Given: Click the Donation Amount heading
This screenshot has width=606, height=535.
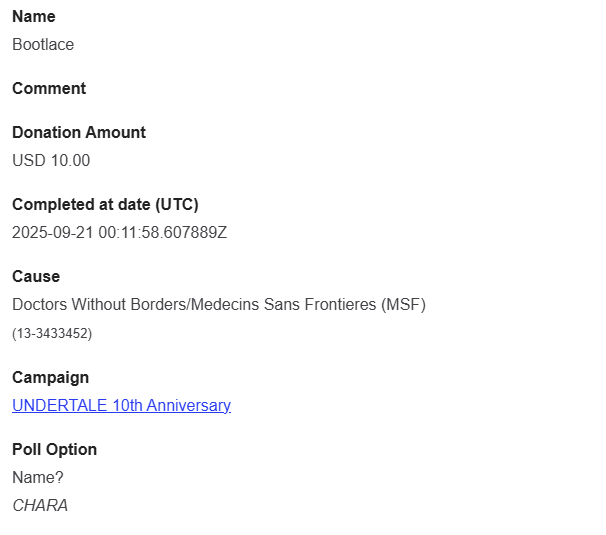Looking at the screenshot, I should coord(79,133).
